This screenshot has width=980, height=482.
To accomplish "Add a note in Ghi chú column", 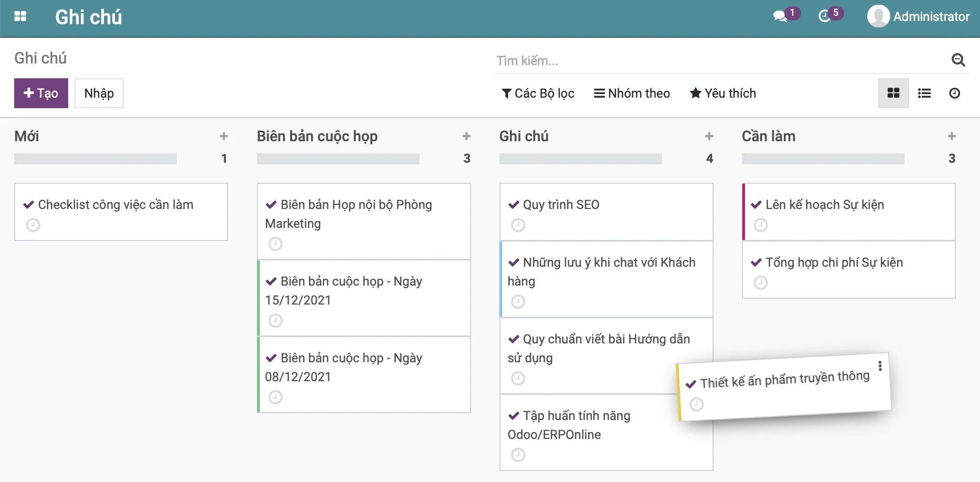I will point(709,137).
